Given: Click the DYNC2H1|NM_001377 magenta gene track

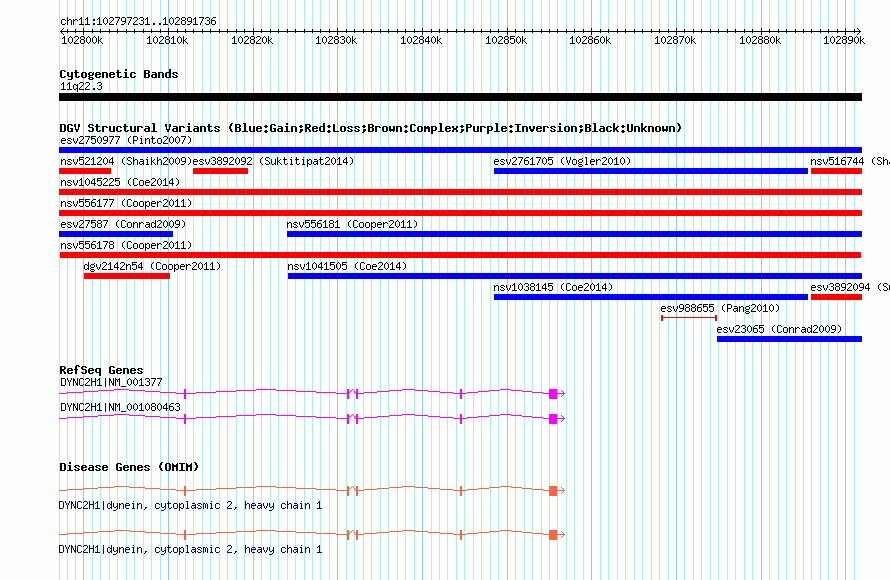Looking at the screenshot, I should tap(312, 393).
